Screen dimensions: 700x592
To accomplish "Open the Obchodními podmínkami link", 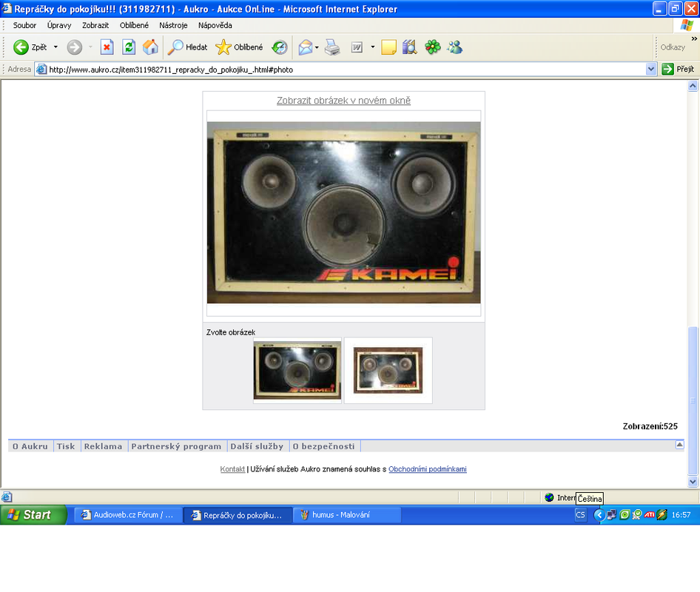I will point(427,469).
